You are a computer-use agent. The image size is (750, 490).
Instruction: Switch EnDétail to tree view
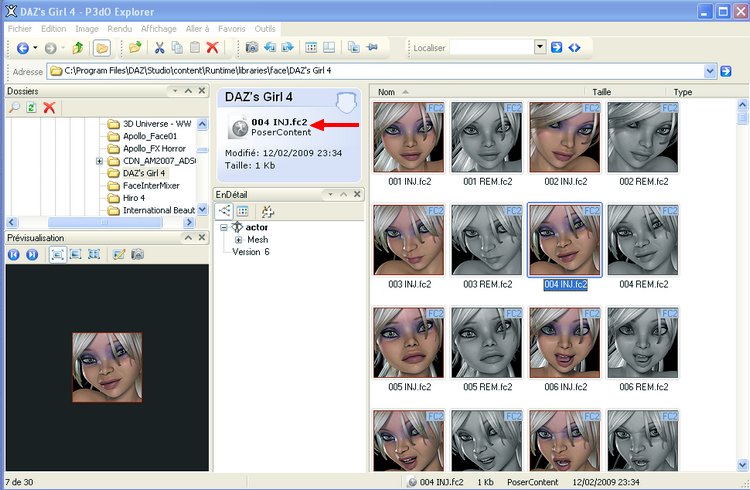coord(224,211)
